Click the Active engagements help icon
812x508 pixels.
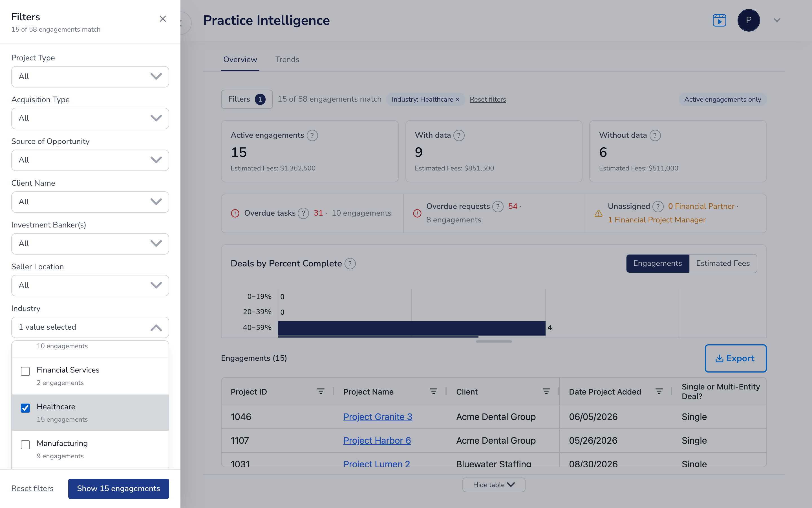click(312, 135)
